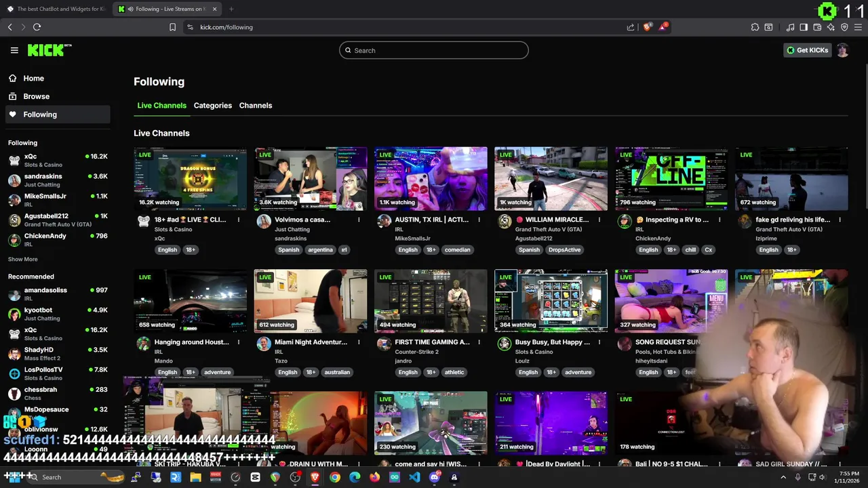Image resolution: width=868 pixels, height=488 pixels.
Task: Open Google Chrome from the taskbar
Action: point(335,477)
